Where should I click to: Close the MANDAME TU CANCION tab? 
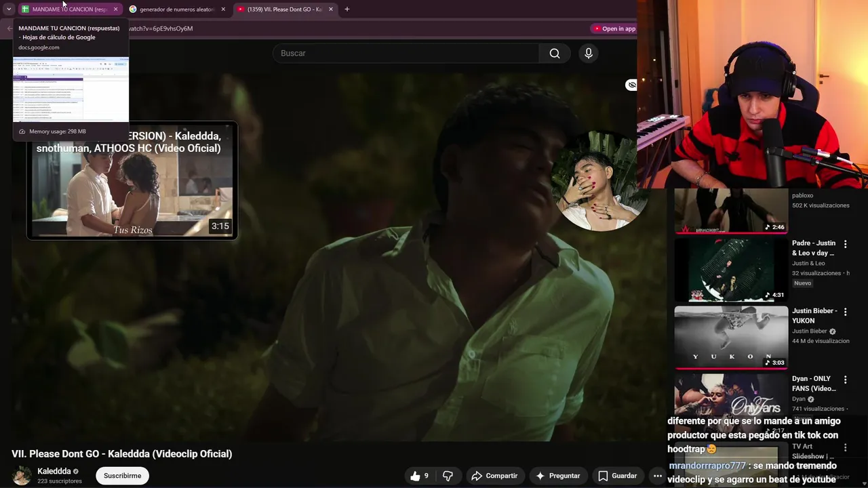[x=115, y=9]
